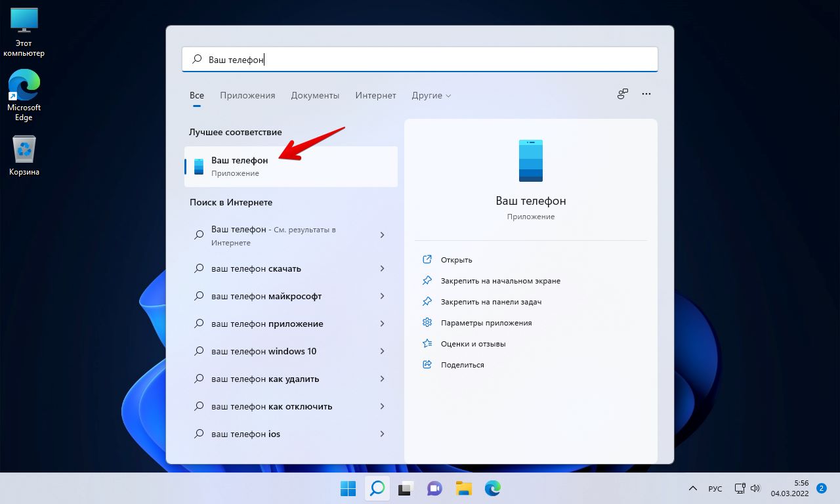840x504 pixels.
Task: Launch Microsoft Edge from the taskbar
Action: 492,488
